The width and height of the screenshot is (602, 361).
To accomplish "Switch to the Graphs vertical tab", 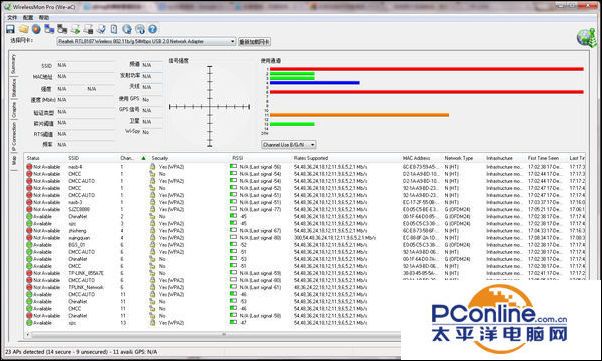I will tap(14, 110).
